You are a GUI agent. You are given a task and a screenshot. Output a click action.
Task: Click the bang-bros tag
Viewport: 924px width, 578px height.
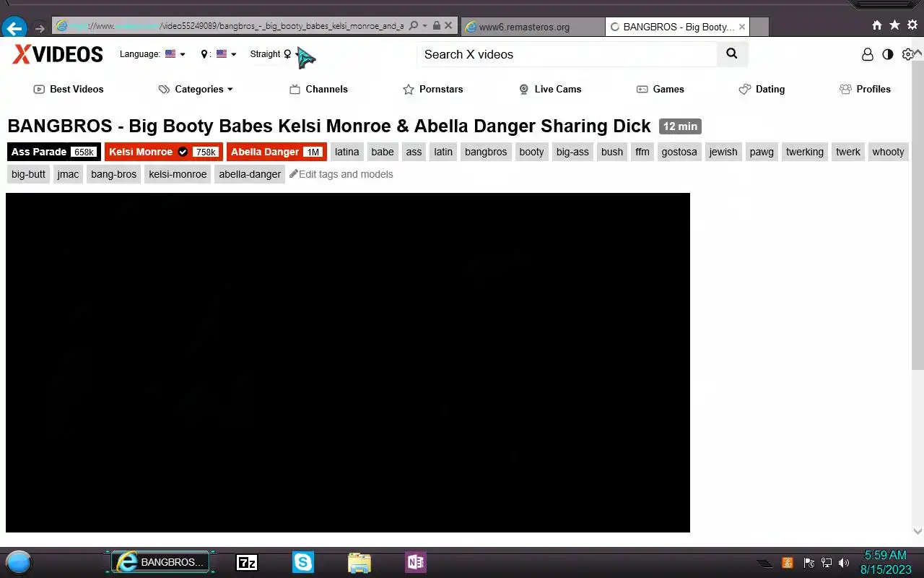tap(114, 174)
